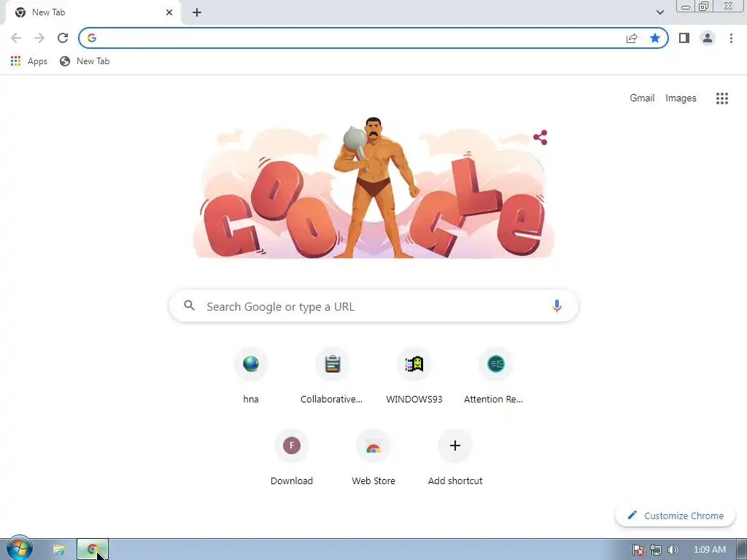The width and height of the screenshot is (747, 560).
Task: Open the Collaborative shortcut
Action: click(332, 376)
